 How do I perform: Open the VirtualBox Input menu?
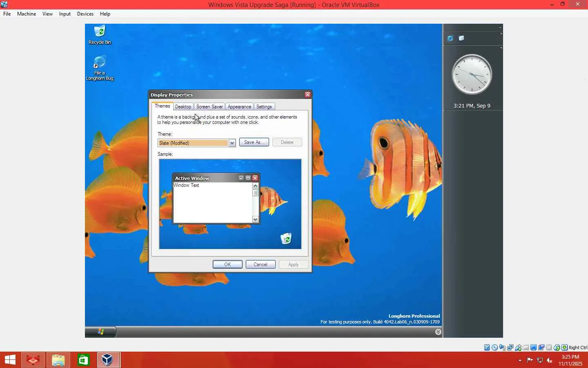(65, 14)
